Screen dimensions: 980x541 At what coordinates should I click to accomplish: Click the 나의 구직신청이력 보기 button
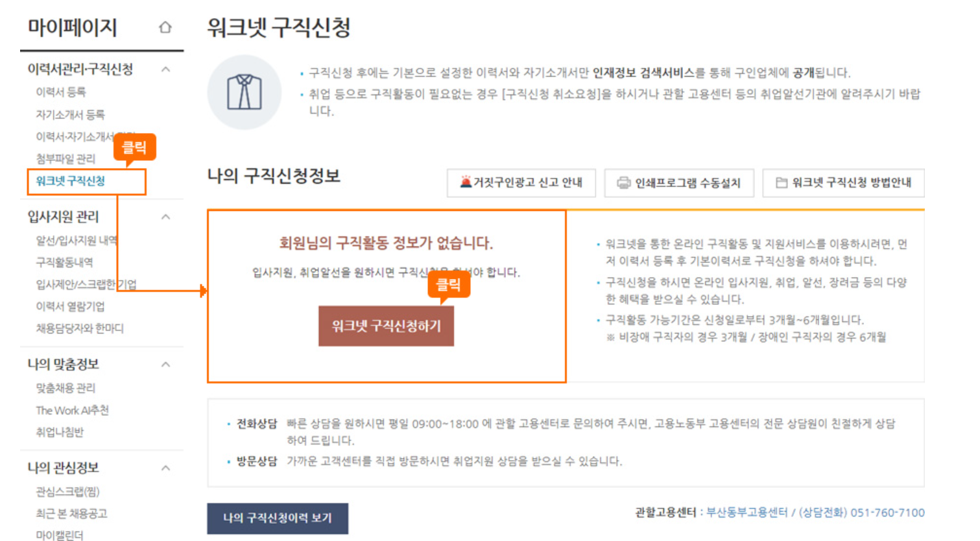pos(278,518)
